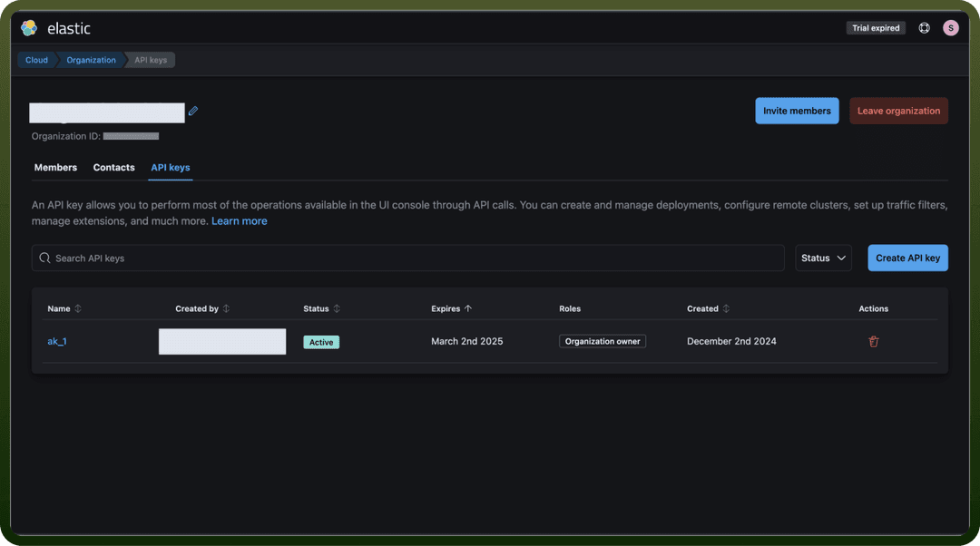
Task: Switch to the Members tab
Action: (55, 168)
